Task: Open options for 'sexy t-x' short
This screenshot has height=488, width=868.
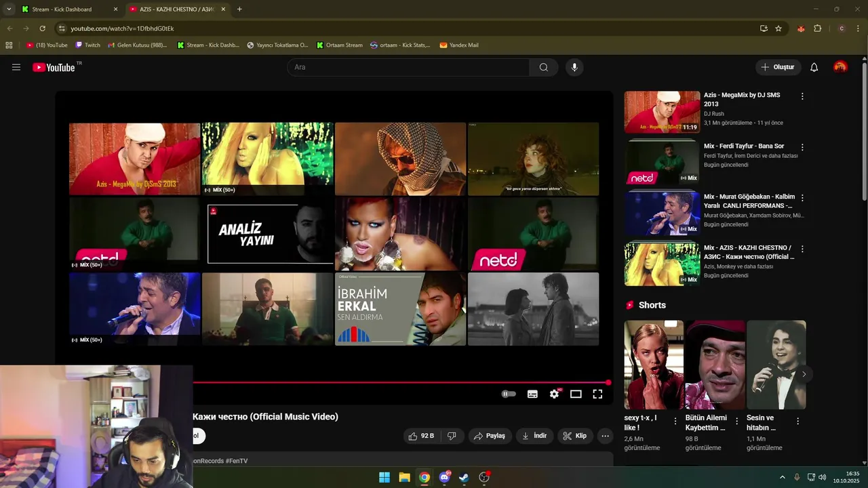Action: point(675,421)
